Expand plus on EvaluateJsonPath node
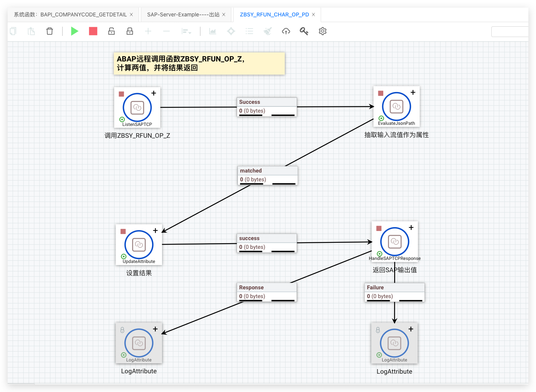Viewport: 536px width, 392px height. point(413,92)
